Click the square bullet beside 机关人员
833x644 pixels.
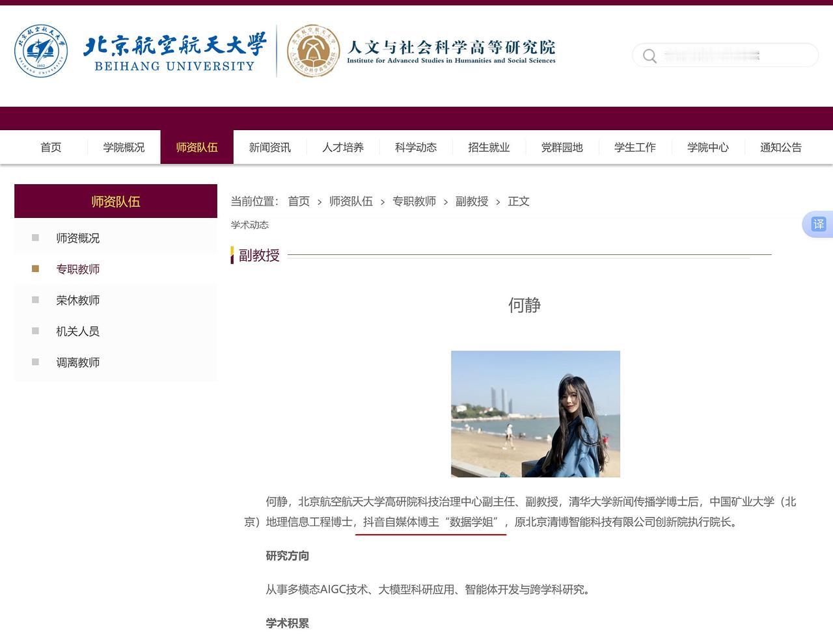click(x=34, y=330)
